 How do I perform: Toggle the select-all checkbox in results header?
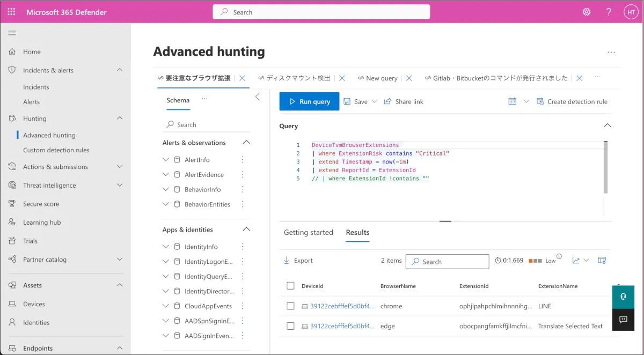(x=290, y=286)
